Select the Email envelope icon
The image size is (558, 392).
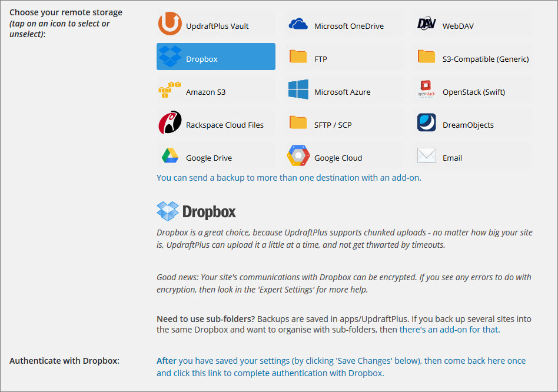coord(427,156)
